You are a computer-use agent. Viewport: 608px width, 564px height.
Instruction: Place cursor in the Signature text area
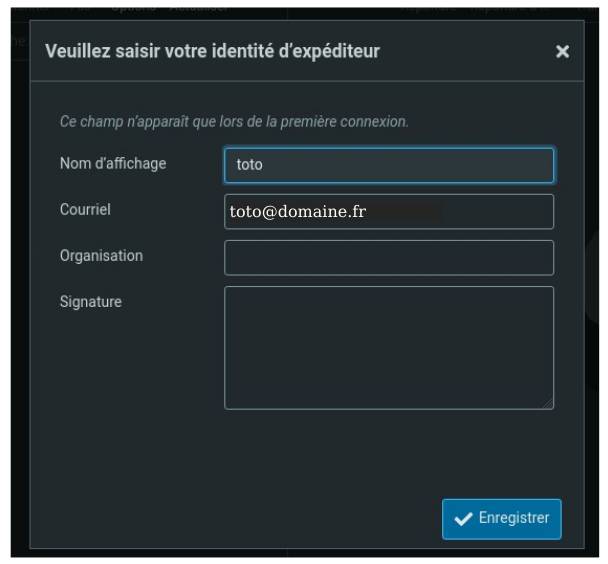pyautogui.click(x=388, y=347)
